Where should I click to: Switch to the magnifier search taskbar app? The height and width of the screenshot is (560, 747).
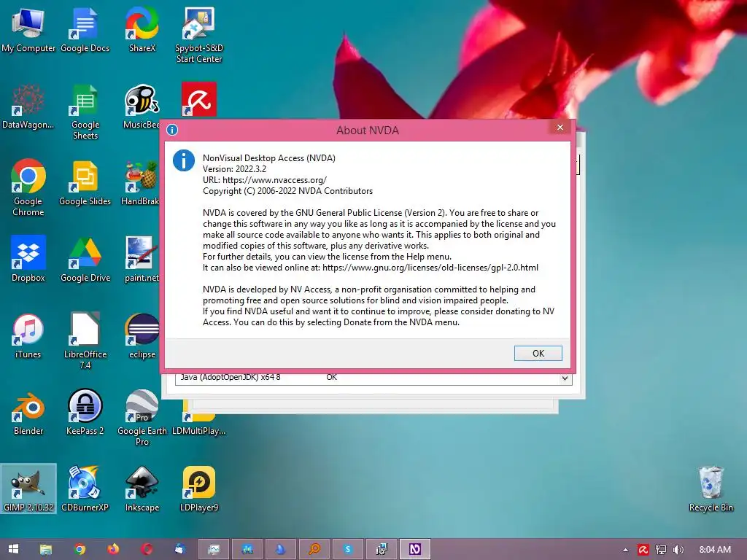pyautogui.click(x=314, y=549)
